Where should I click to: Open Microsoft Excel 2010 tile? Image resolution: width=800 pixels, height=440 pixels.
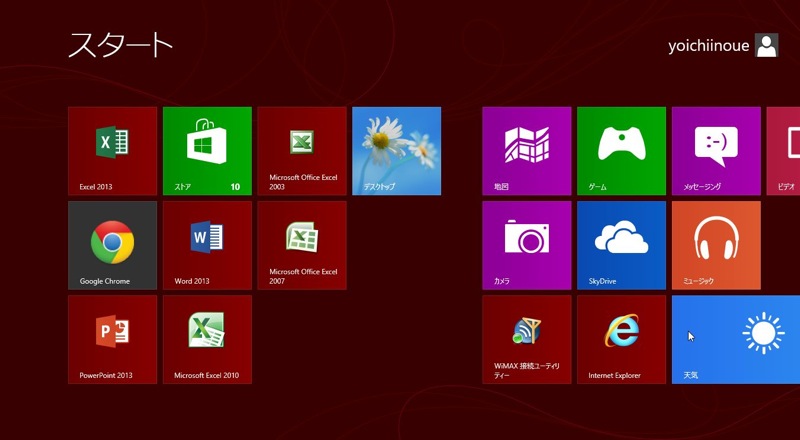[x=207, y=339]
